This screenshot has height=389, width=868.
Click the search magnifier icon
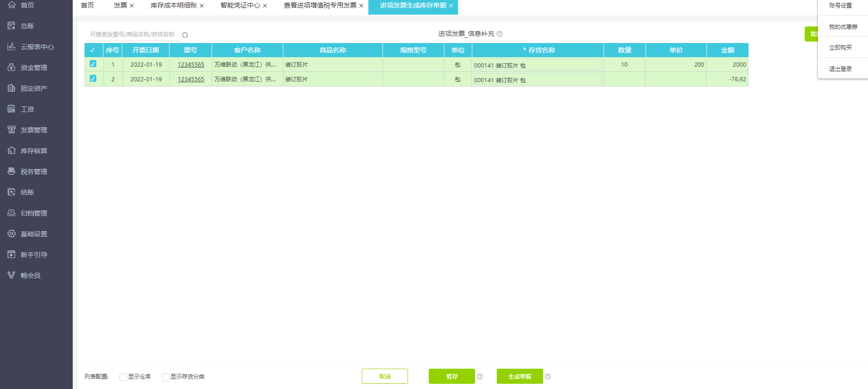pyautogui.click(x=185, y=35)
